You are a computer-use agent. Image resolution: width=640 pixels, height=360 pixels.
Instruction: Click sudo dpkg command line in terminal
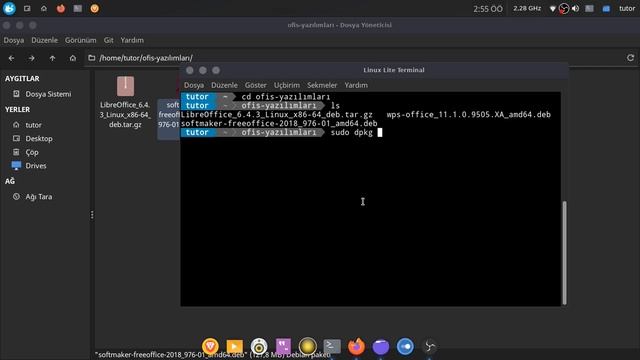click(x=352, y=132)
